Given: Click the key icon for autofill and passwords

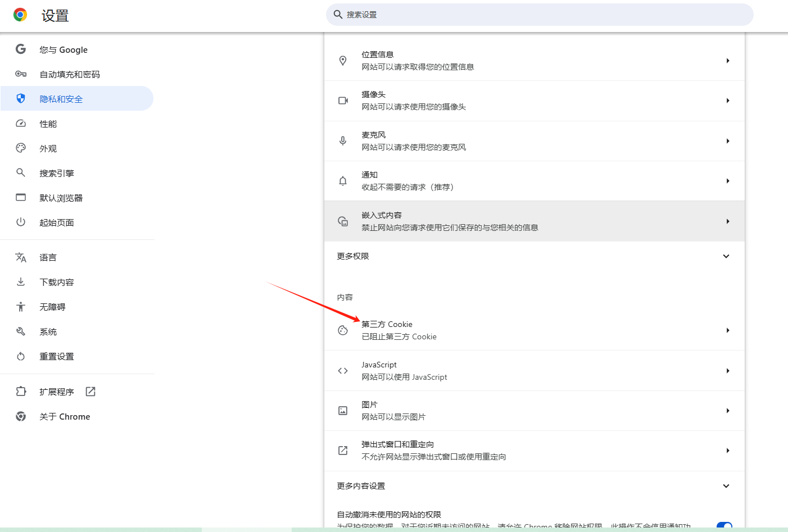Looking at the screenshot, I should [21, 74].
